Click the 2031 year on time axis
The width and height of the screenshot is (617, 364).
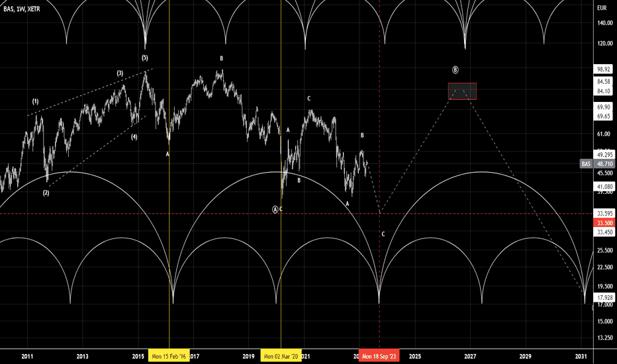pos(581,357)
